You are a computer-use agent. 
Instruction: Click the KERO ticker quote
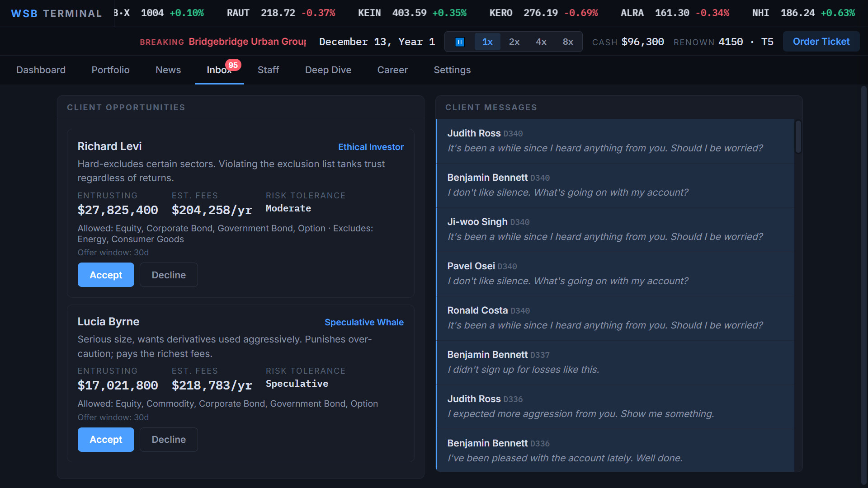coord(544,13)
